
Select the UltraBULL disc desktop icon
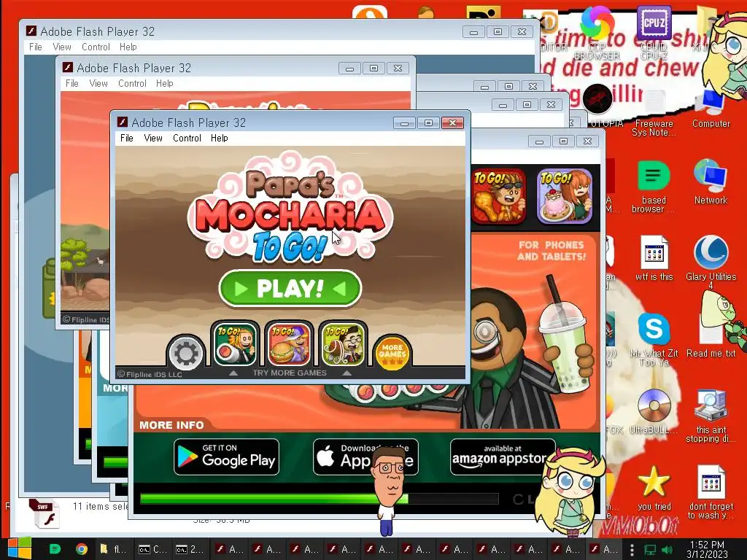654,411
